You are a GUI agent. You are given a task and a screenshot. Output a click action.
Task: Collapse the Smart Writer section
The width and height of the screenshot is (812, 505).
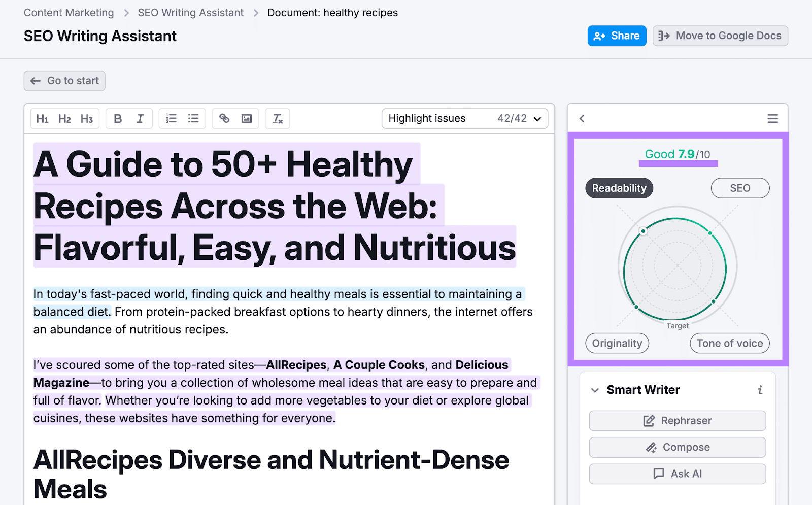(595, 390)
